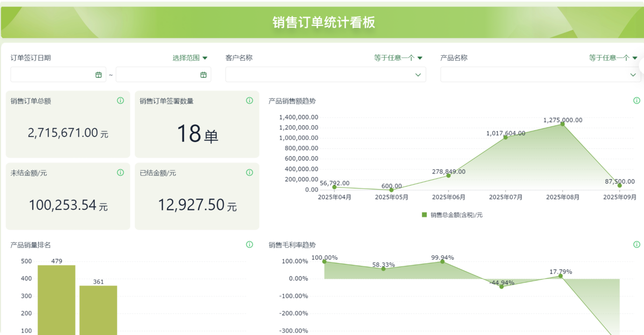644x335 pixels.
Task: Click the 100.00% gross margin point
Action: pyautogui.click(x=324, y=261)
